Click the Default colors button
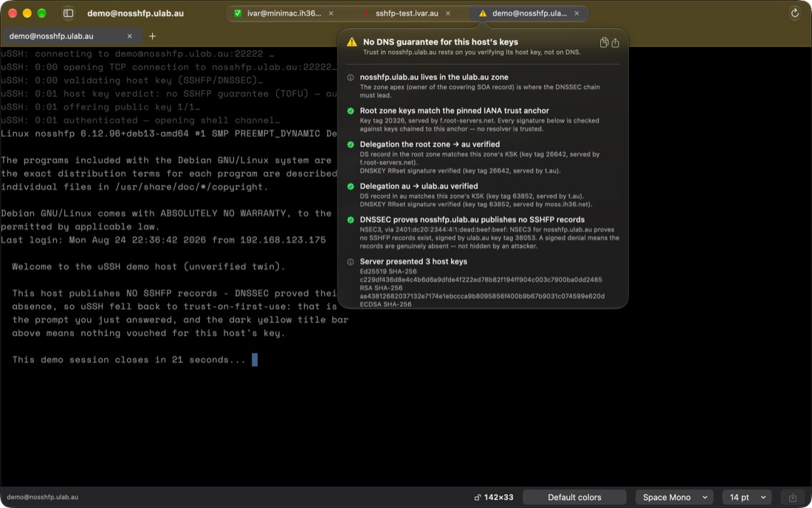 574,497
